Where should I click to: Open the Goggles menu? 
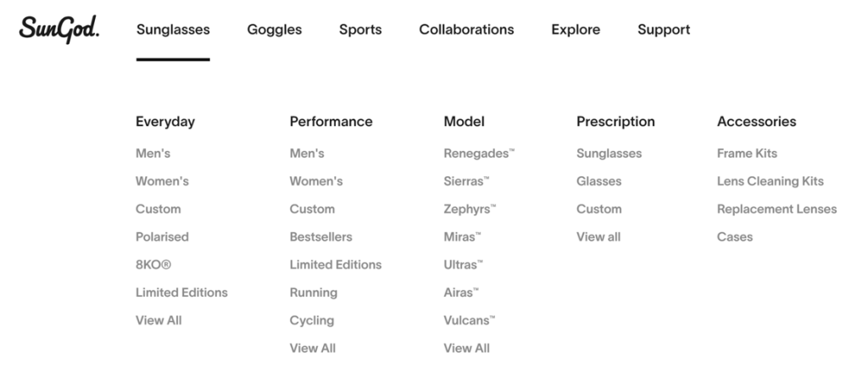[x=274, y=30]
